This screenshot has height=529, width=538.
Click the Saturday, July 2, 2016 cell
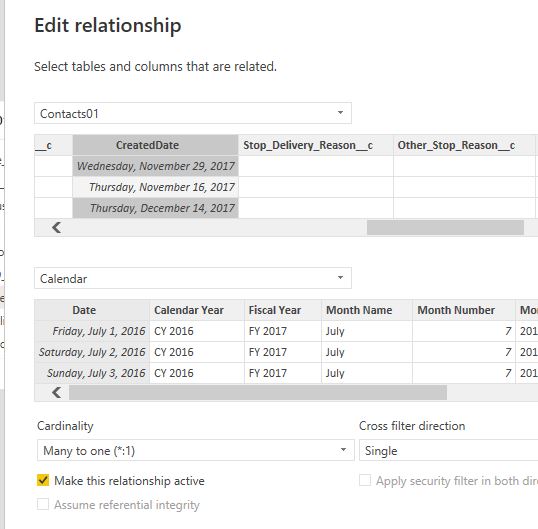(92, 352)
